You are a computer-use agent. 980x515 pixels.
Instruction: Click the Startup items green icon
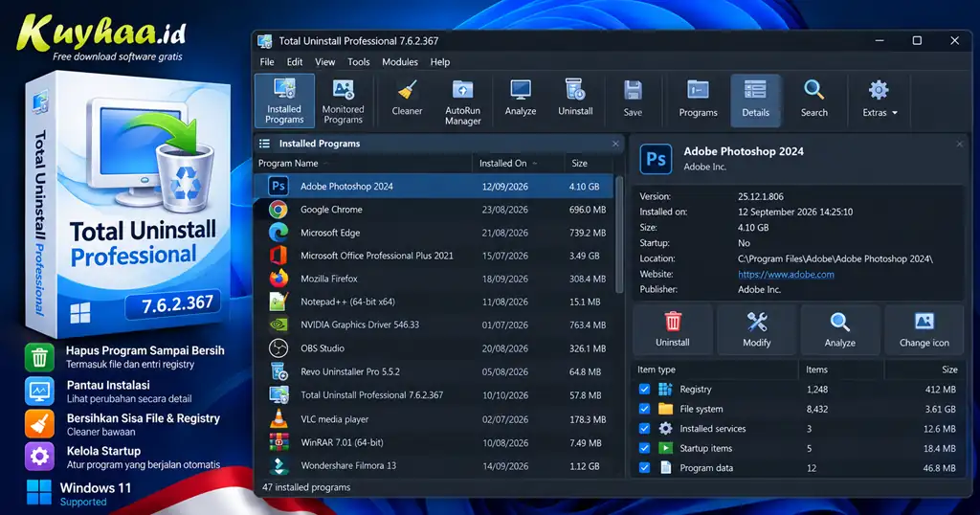[666, 447]
